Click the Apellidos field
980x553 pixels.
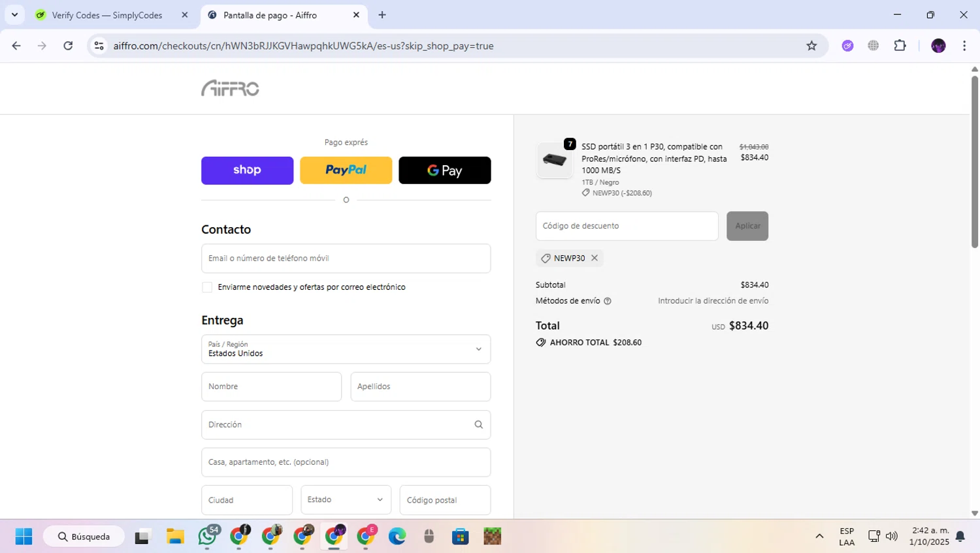421,387
